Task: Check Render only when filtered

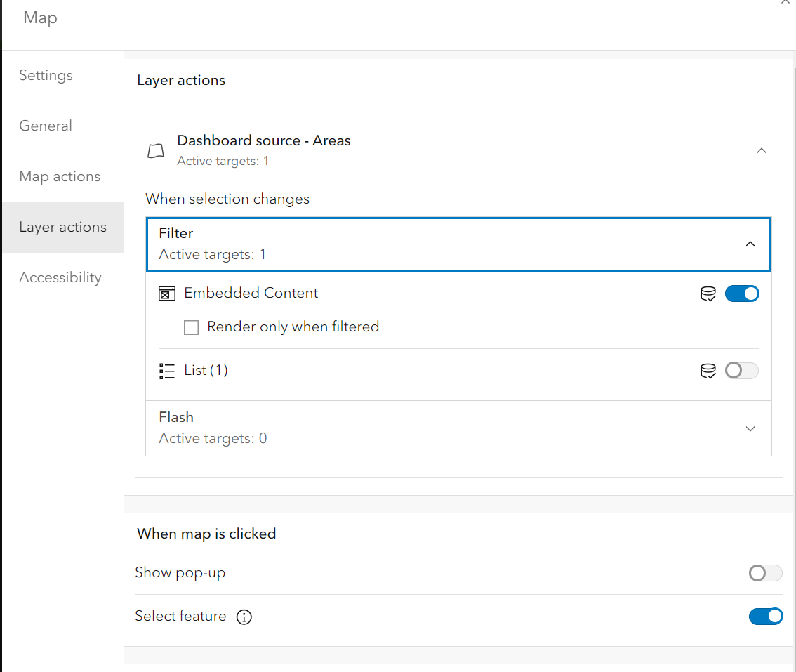Action: [x=191, y=327]
